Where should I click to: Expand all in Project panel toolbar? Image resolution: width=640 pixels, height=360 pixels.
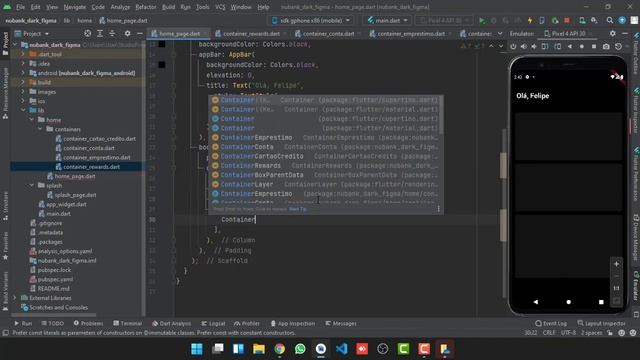[x=100, y=33]
